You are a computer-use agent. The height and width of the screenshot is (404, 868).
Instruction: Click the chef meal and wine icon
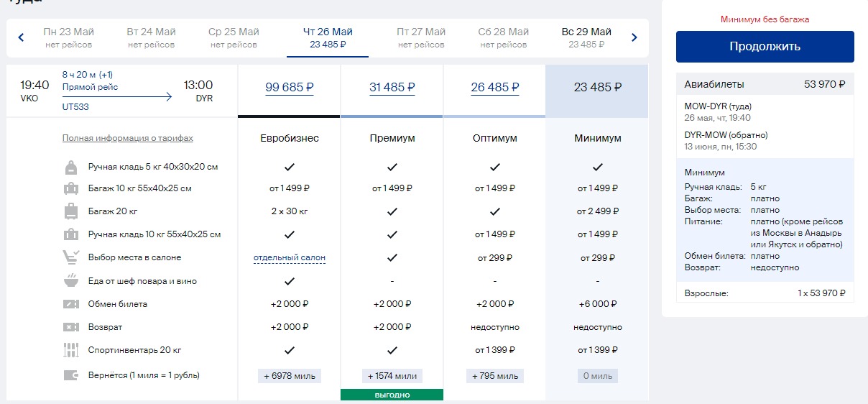click(x=71, y=281)
